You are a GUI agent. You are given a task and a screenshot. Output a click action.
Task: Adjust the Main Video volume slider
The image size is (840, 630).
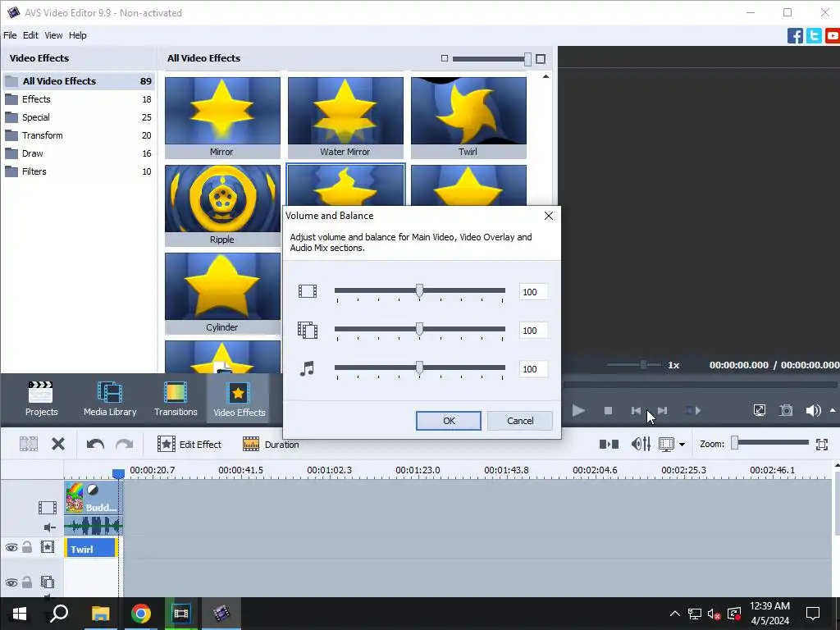click(419, 290)
